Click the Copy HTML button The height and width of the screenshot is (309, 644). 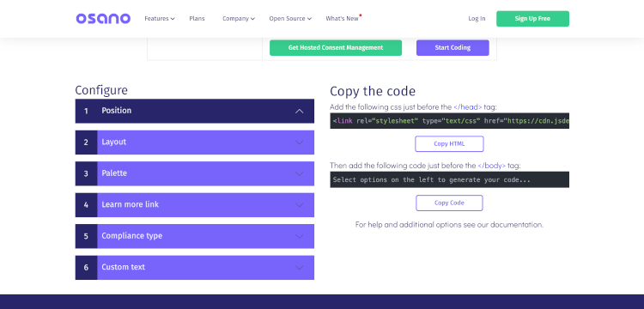coord(449,144)
